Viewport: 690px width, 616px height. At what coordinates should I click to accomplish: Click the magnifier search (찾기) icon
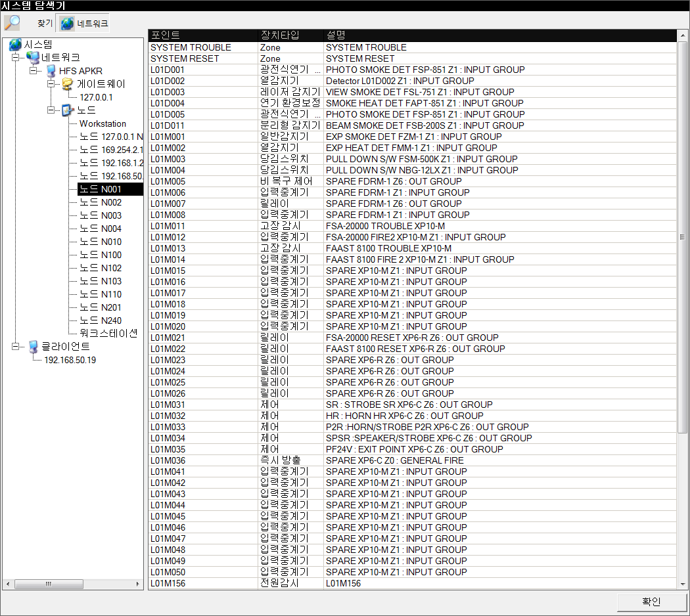(x=12, y=23)
